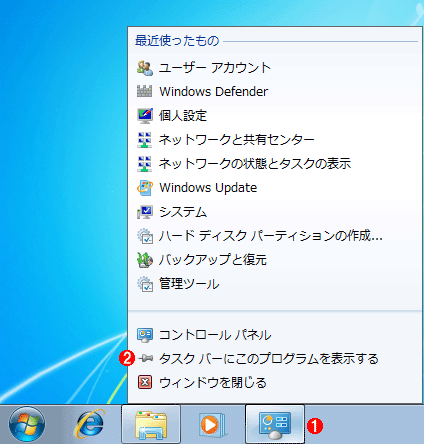Open the Windows Start button
The image size is (424, 444).
tap(27, 424)
